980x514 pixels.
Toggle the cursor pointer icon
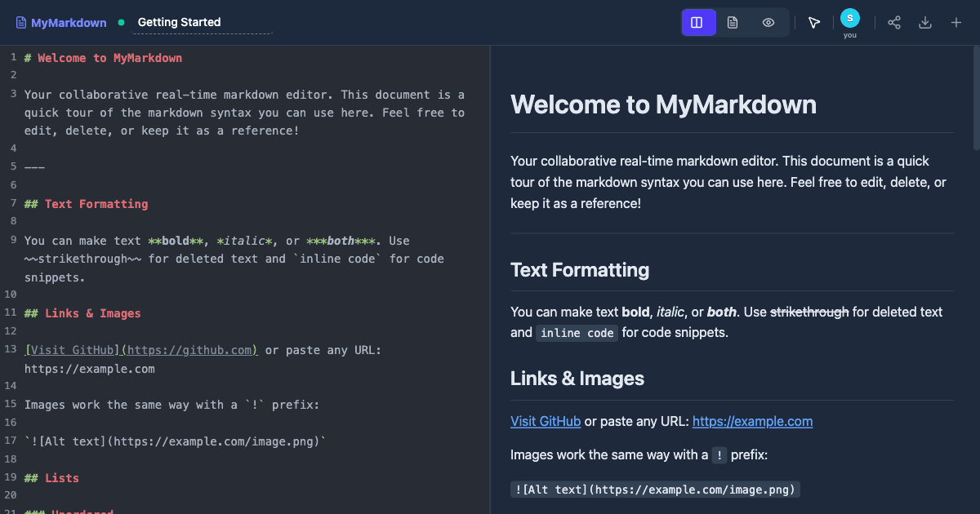[814, 23]
